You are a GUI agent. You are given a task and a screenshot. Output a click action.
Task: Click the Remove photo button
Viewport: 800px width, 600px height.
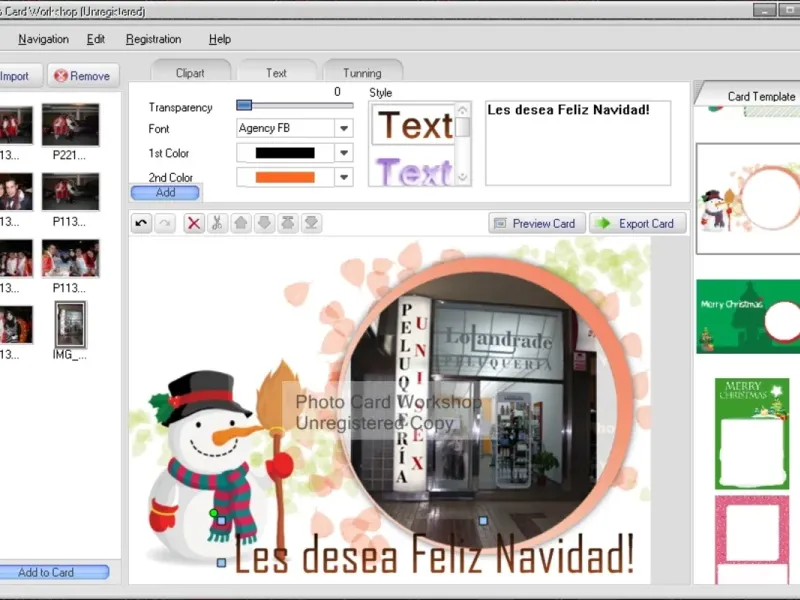83,76
